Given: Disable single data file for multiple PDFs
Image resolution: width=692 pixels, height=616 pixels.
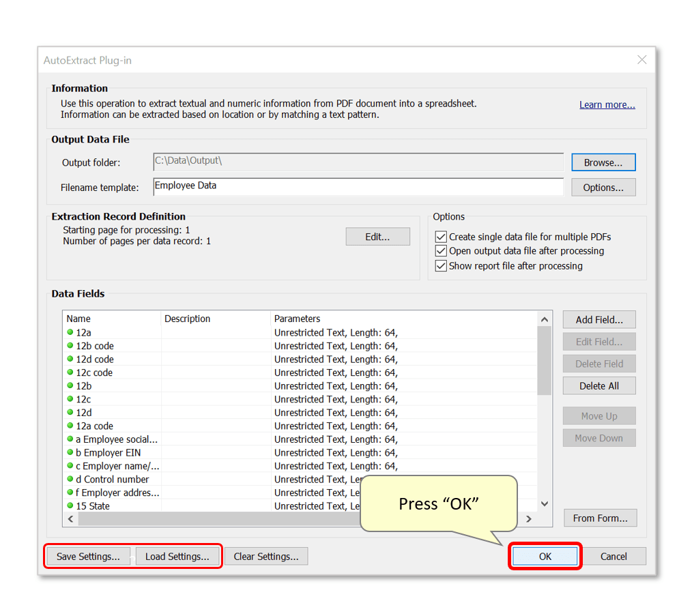Looking at the screenshot, I should click(440, 236).
